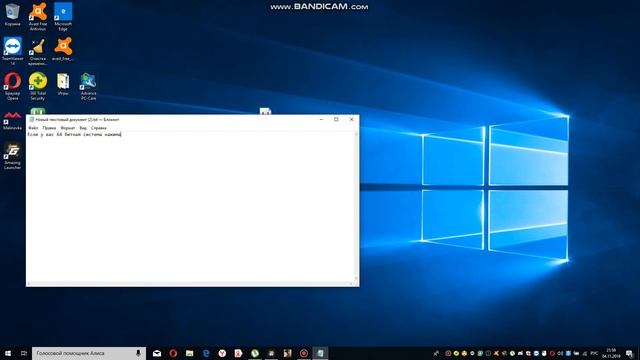Open the Avast Free Antivirus desktop shortcut
This screenshot has height=360, width=640.
point(38,16)
